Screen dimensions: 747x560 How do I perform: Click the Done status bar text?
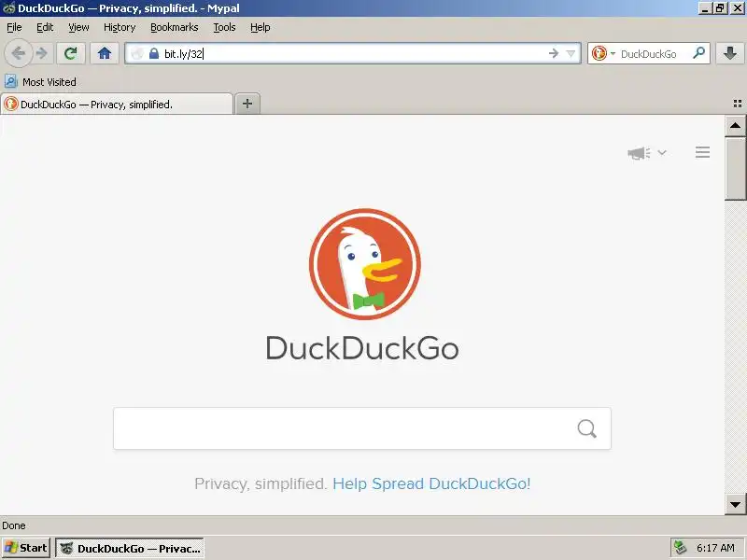14,525
